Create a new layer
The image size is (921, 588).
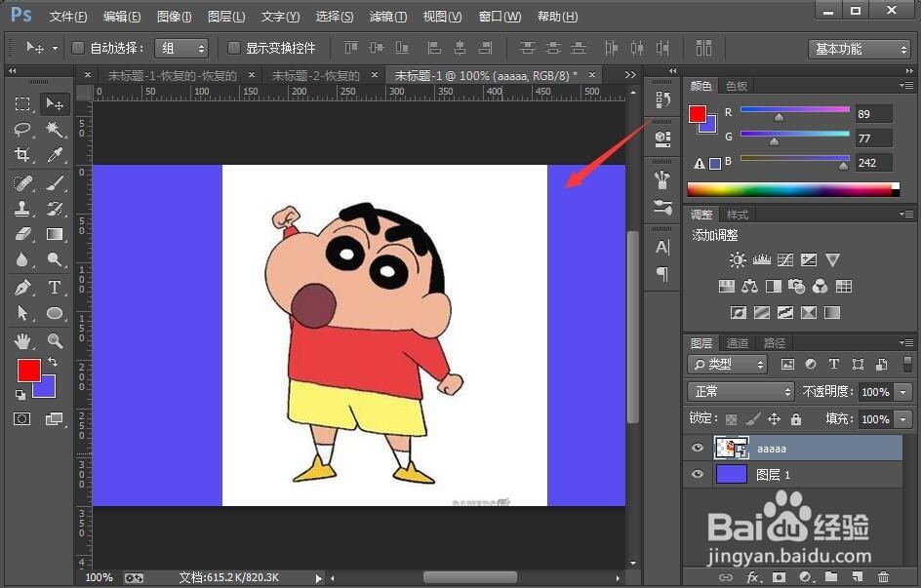tap(857, 577)
